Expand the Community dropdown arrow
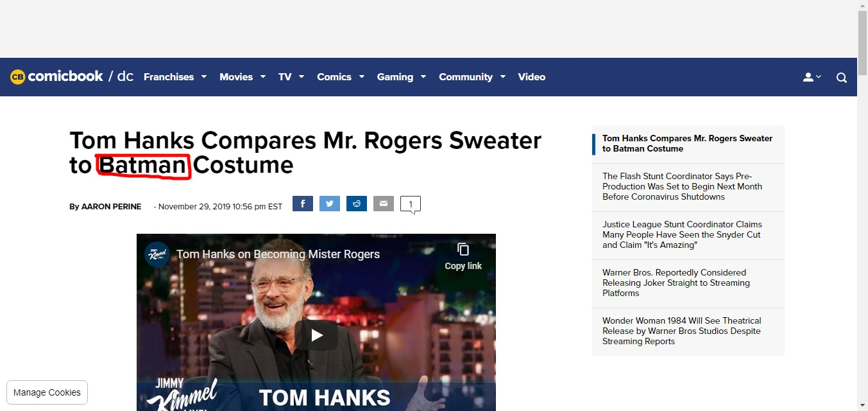The height and width of the screenshot is (411, 868). (503, 76)
